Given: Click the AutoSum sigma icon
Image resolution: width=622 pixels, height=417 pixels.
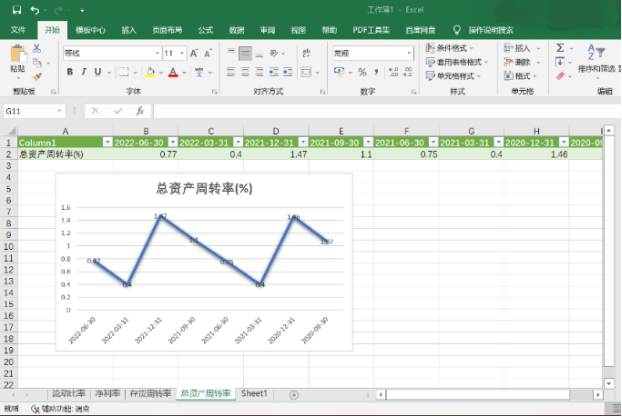Looking at the screenshot, I should pyautogui.click(x=560, y=48).
